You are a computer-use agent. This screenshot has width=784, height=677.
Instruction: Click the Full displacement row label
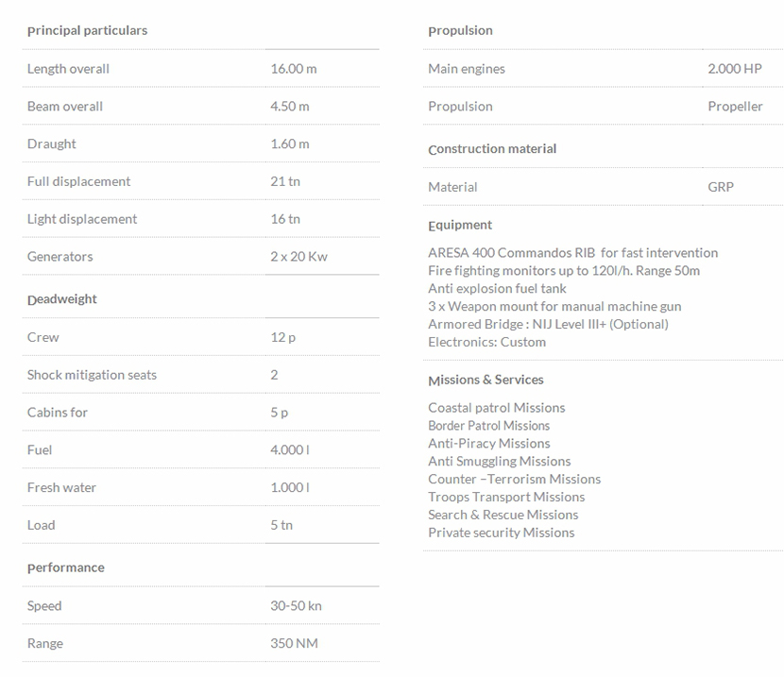(x=78, y=181)
